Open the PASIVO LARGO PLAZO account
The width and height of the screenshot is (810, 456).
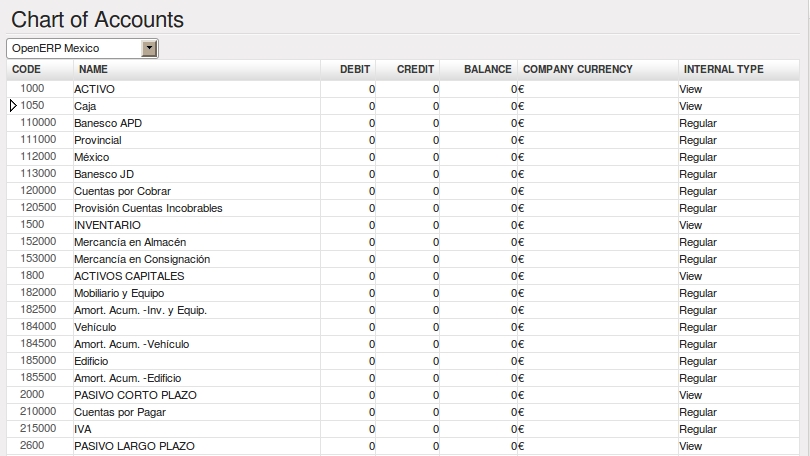[x=134, y=446]
